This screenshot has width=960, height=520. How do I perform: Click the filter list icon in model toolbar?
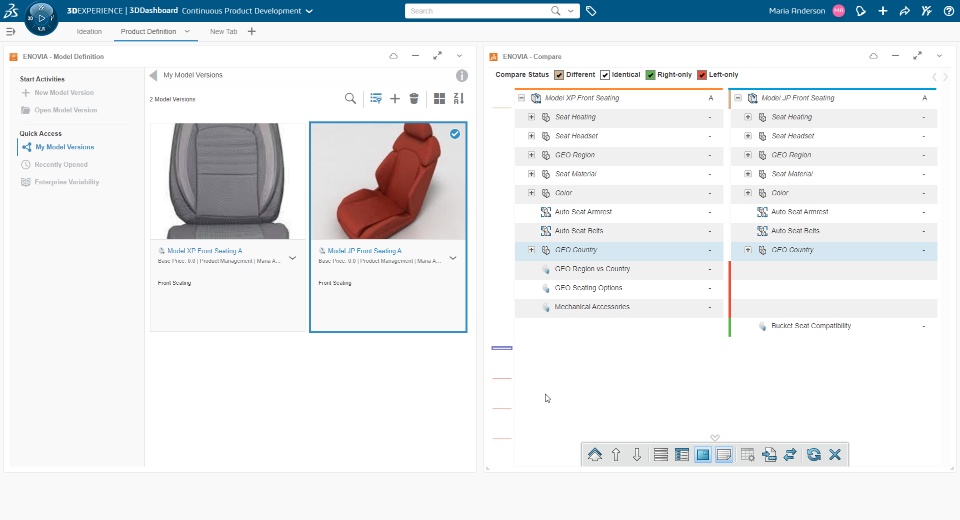(376, 99)
